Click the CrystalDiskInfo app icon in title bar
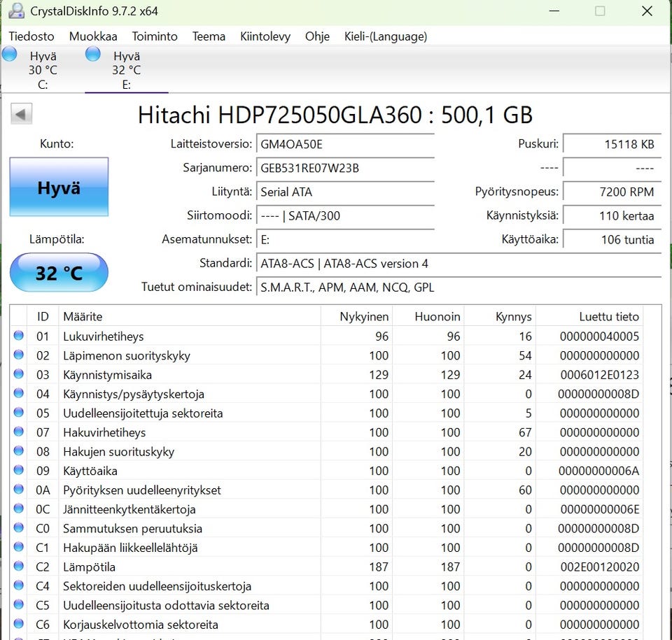The image size is (672, 640). coord(15,11)
